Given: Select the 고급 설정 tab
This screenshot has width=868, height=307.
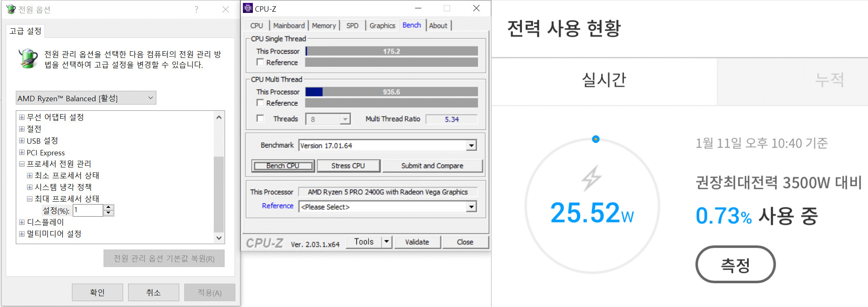Looking at the screenshot, I should pyautogui.click(x=25, y=31).
